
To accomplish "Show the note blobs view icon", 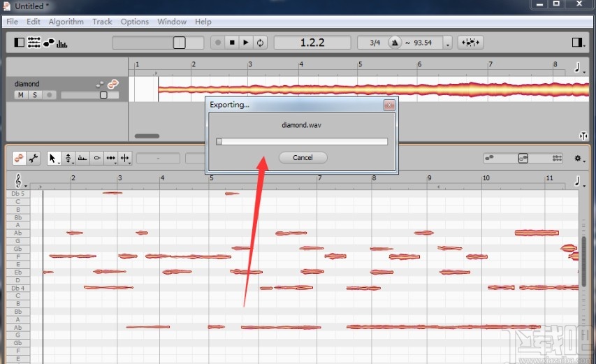I will (49, 43).
